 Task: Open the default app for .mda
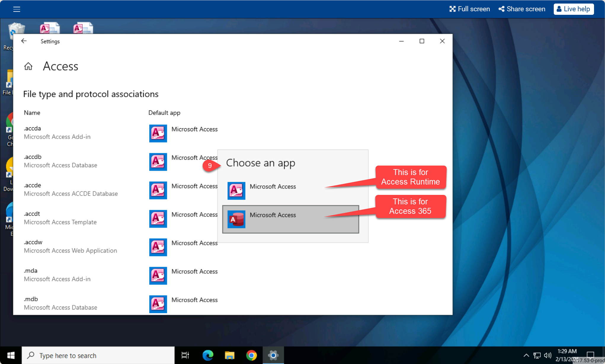[184, 275]
